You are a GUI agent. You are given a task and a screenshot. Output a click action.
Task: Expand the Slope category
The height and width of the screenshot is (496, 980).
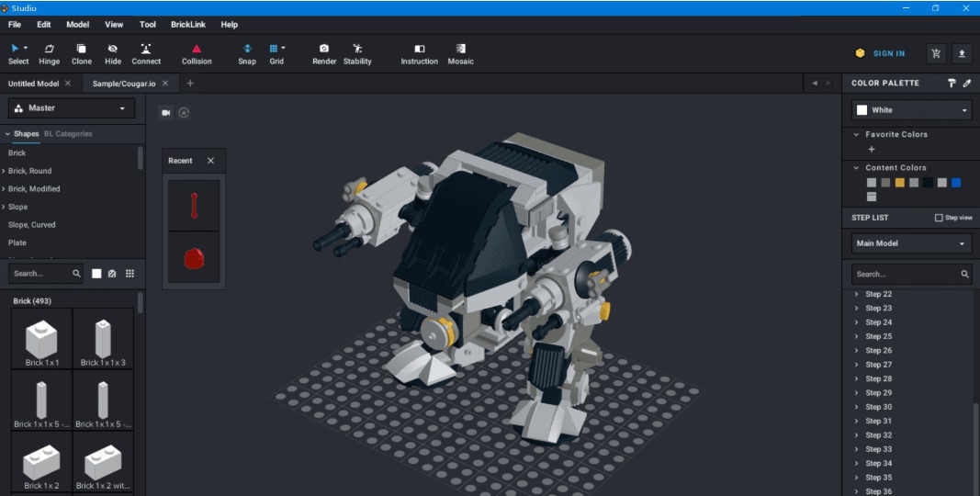click(x=4, y=207)
